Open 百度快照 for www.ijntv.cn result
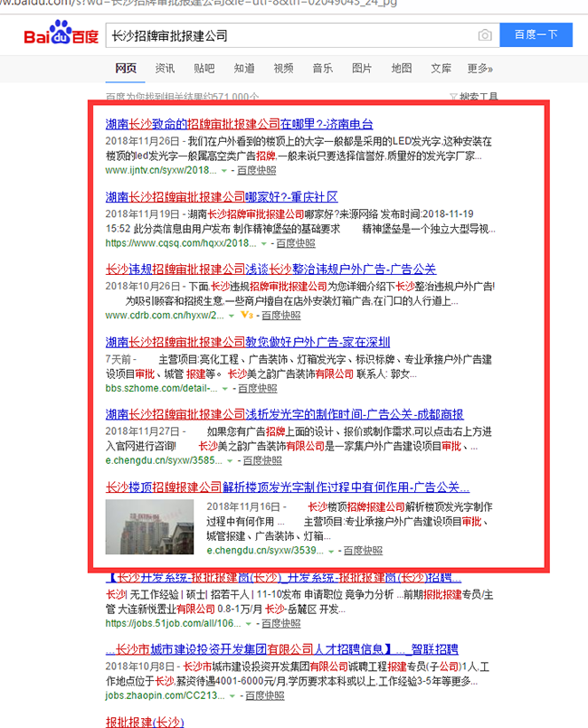This screenshot has width=588, height=728. pyautogui.click(x=256, y=170)
